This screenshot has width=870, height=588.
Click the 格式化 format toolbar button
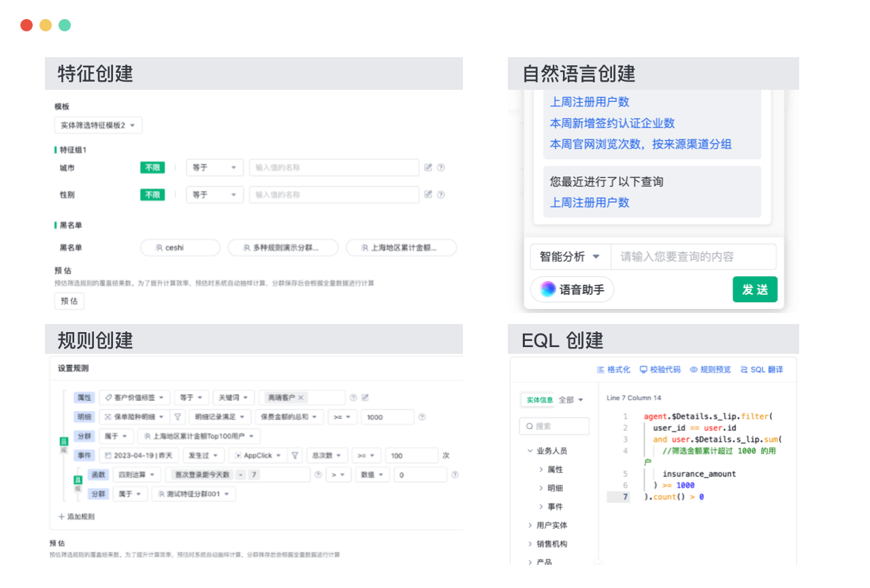pyautogui.click(x=613, y=370)
